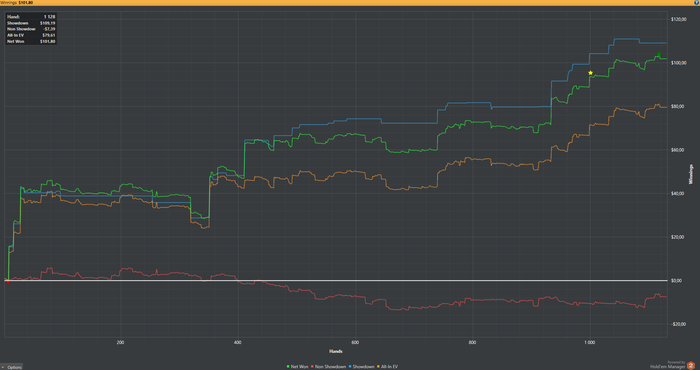Click the green triangle peak marker
The image size is (700, 370).
point(659,54)
